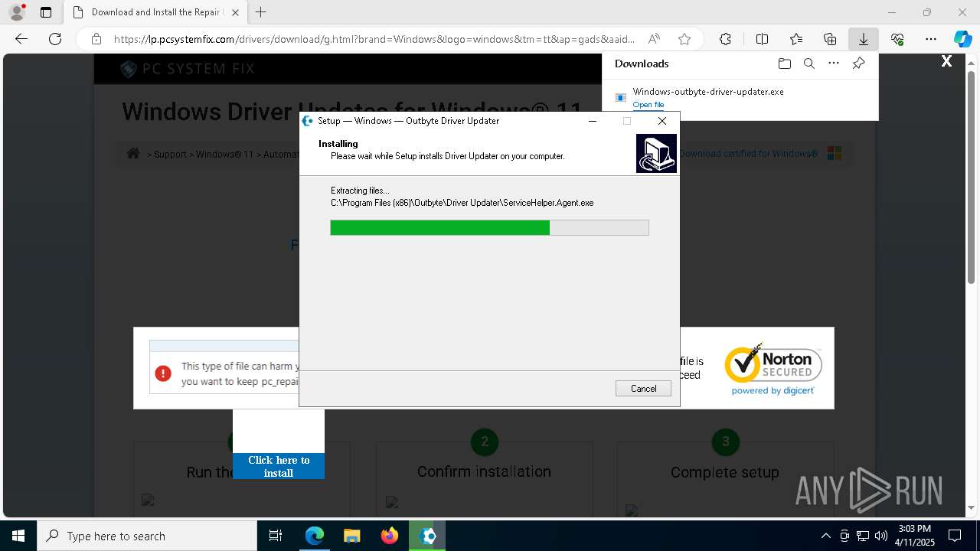This screenshot has width=980, height=551.
Task: Click the Norton Secured badge
Action: [x=773, y=369]
